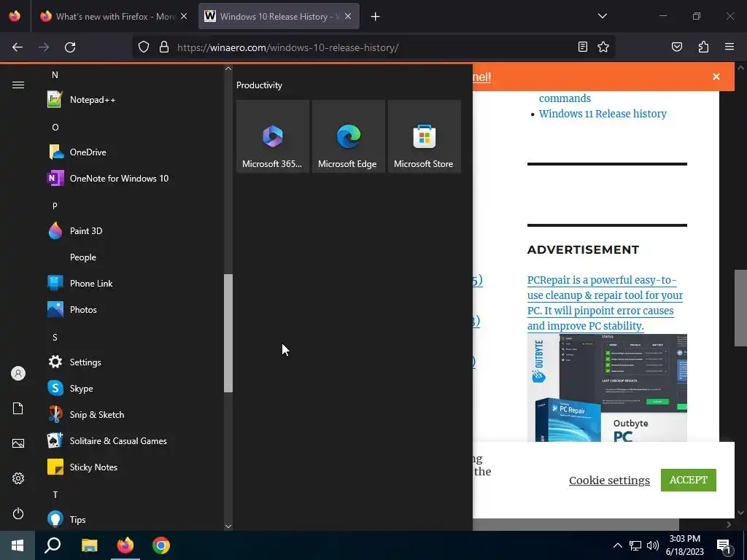Launch Skype from Start menu
The width and height of the screenshot is (747, 560).
133,388
